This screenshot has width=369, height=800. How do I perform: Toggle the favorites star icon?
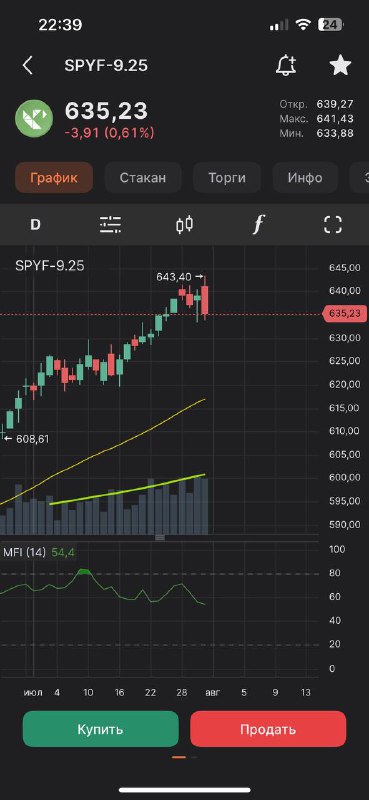click(340, 65)
